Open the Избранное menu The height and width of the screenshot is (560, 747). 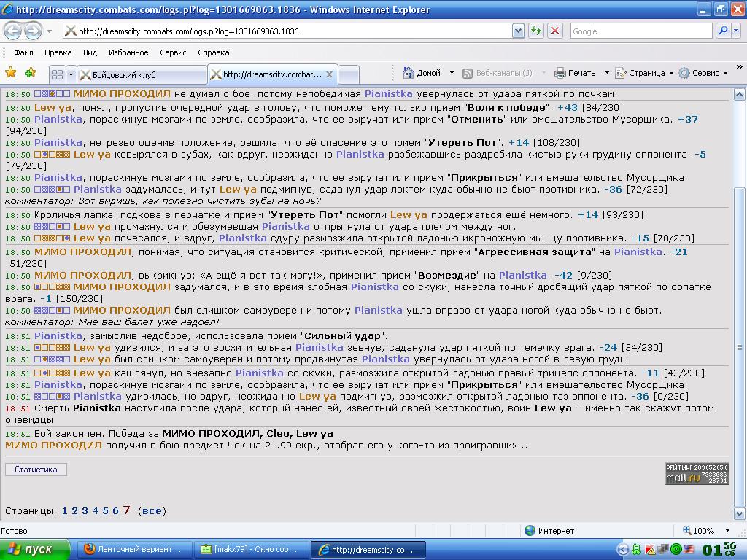click(x=128, y=52)
